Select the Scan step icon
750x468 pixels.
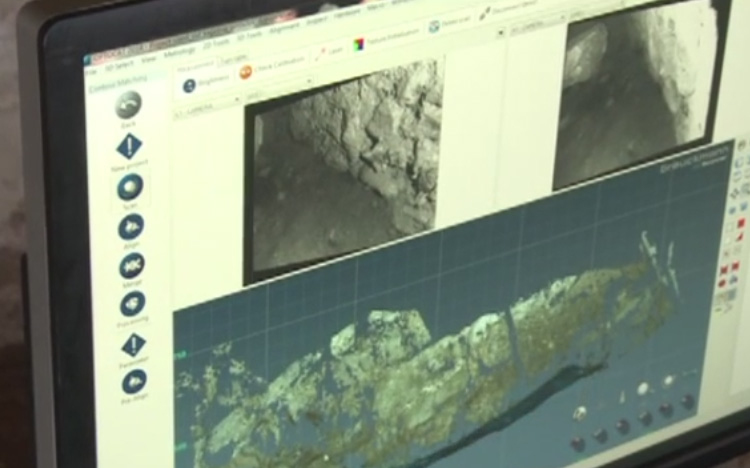tap(130, 187)
